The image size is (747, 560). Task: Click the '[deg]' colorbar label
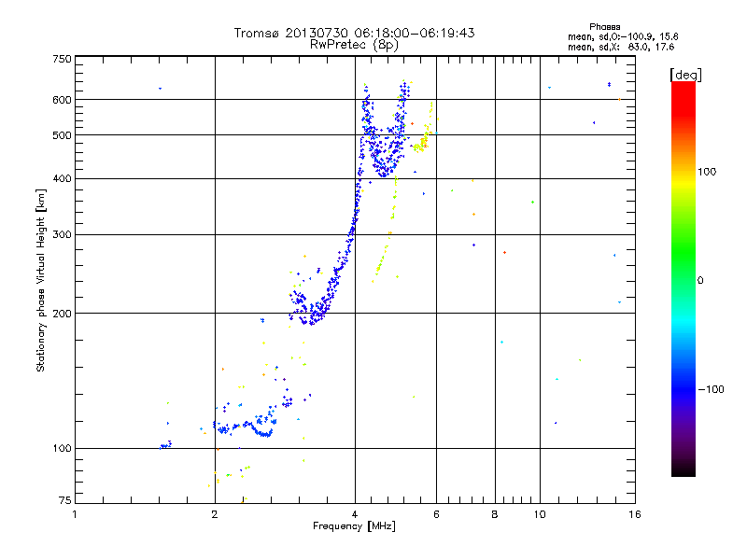tap(685, 75)
